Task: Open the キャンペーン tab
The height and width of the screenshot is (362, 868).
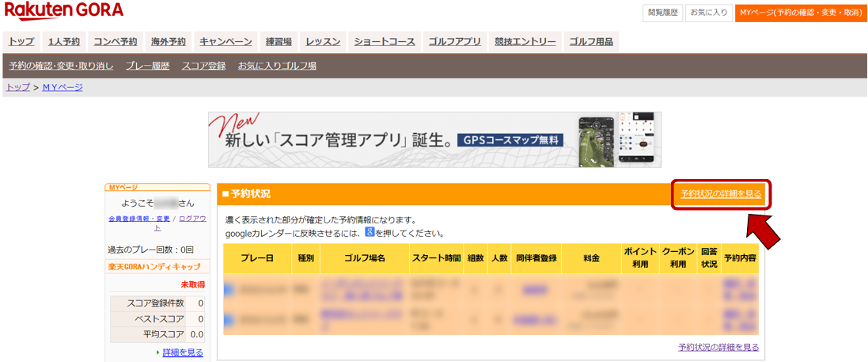Action: [226, 42]
